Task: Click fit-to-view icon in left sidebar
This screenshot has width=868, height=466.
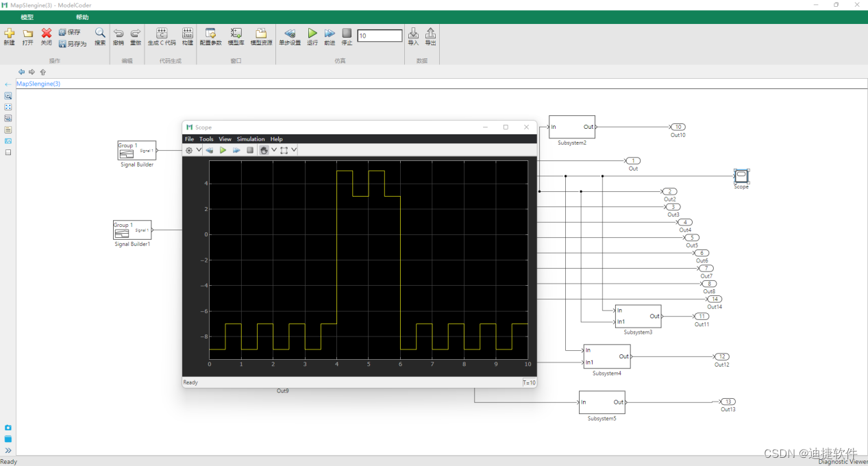Action: (x=8, y=107)
